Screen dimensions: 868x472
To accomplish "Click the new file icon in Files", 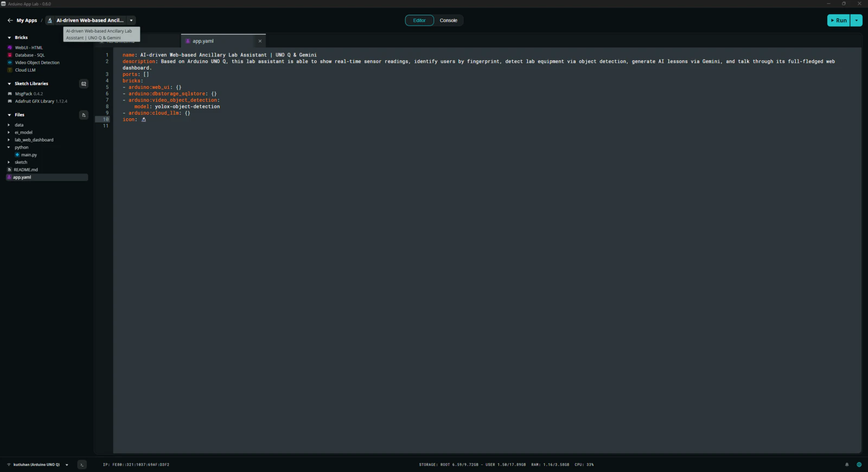I will [84, 115].
